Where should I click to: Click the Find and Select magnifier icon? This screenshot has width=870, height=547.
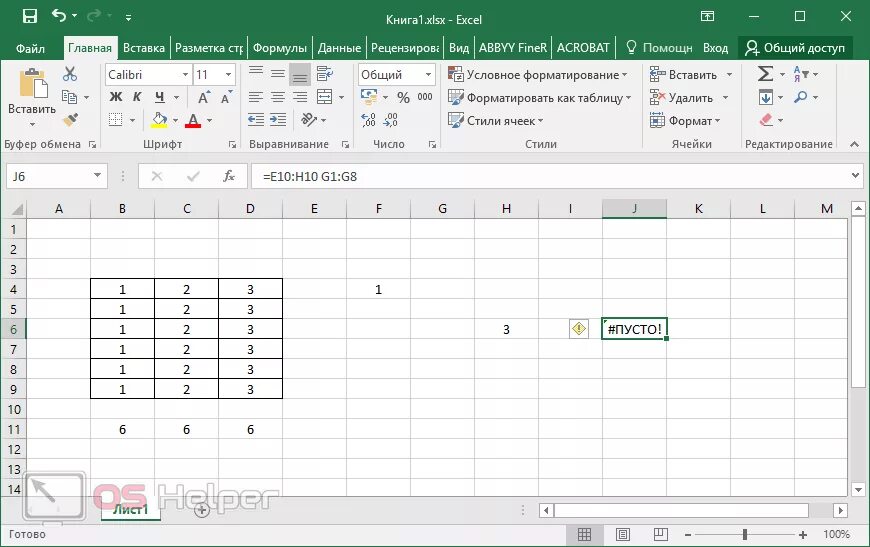click(801, 97)
